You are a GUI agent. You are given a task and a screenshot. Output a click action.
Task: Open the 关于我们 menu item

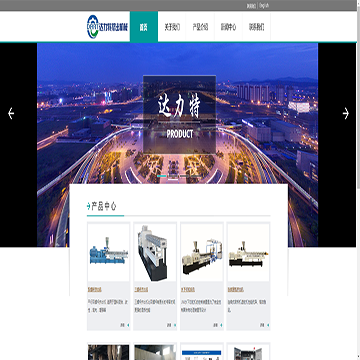pyautogui.click(x=172, y=27)
